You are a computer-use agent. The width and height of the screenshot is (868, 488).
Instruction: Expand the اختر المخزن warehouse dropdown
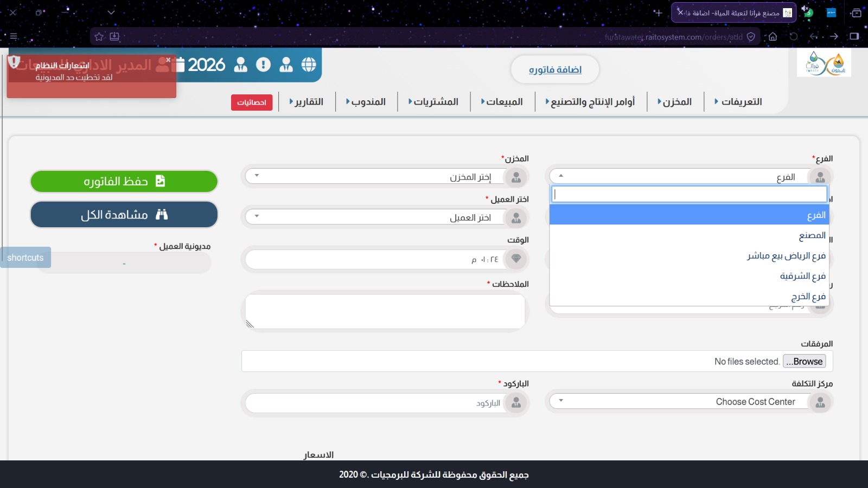coord(385,176)
